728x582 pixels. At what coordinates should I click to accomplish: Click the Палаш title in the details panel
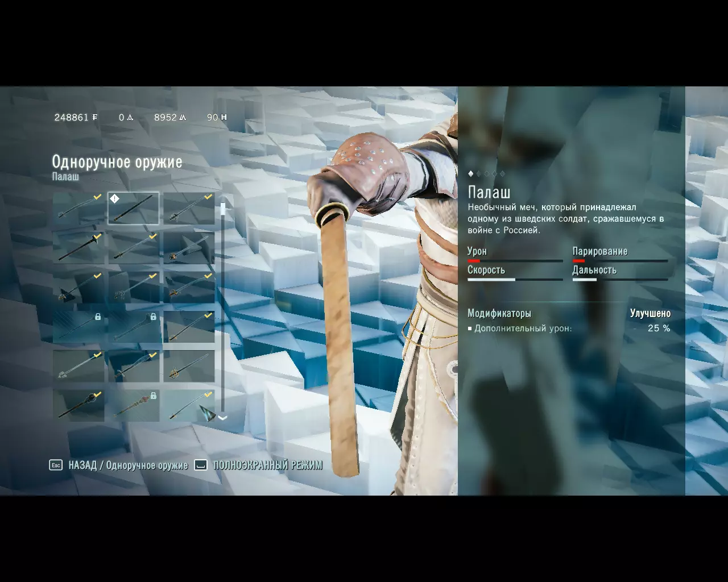click(x=489, y=192)
